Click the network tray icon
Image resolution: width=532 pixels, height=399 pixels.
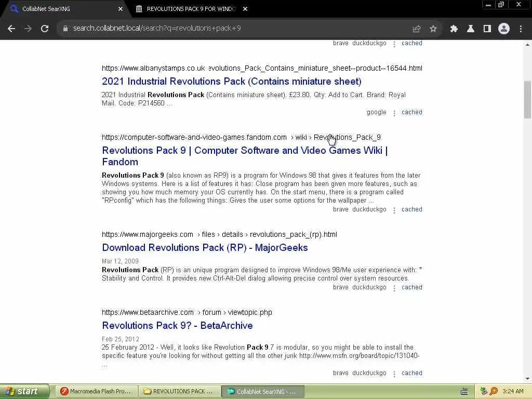[484, 392]
